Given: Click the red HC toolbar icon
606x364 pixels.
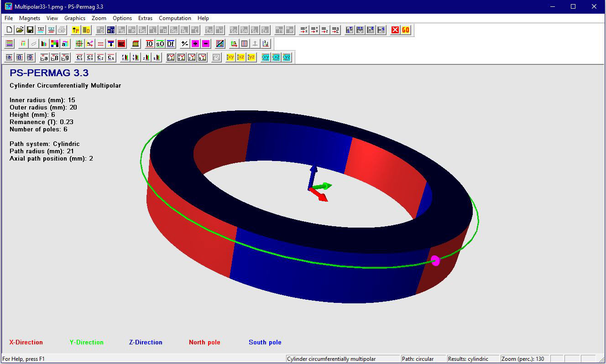Looking at the screenshot, I should pos(121,44).
